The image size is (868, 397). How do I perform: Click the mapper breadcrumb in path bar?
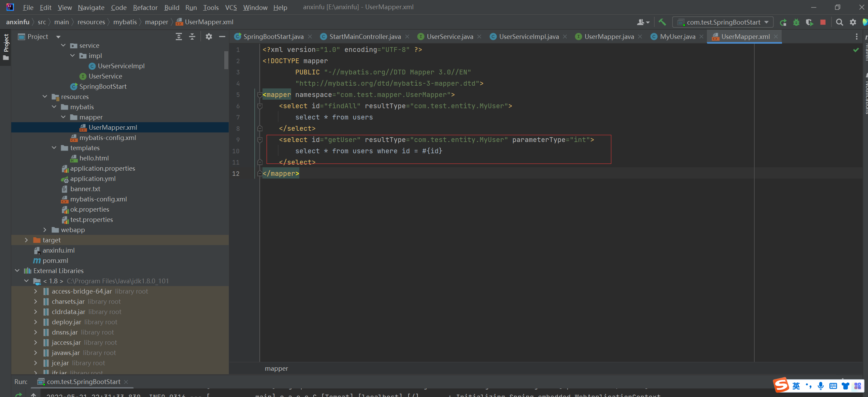[x=156, y=22]
